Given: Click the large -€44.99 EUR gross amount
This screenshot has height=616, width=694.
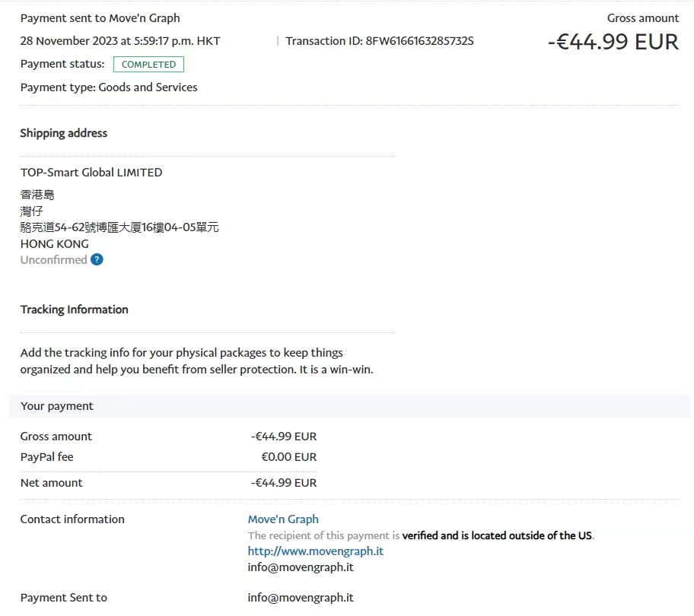Looking at the screenshot, I should point(613,42).
